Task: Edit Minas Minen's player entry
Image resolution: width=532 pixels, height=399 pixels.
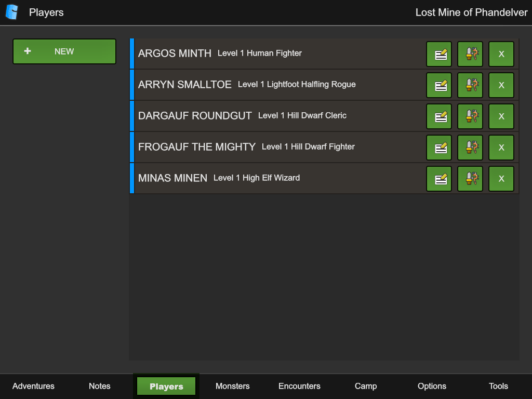Action: click(439, 179)
